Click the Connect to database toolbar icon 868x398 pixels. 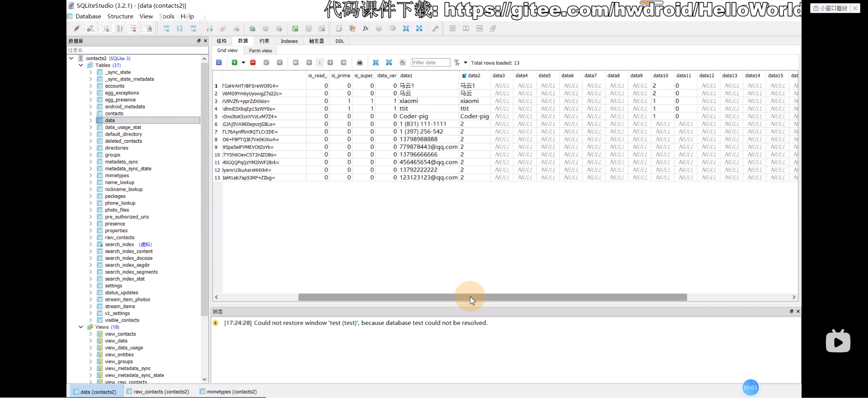[x=76, y=28]
